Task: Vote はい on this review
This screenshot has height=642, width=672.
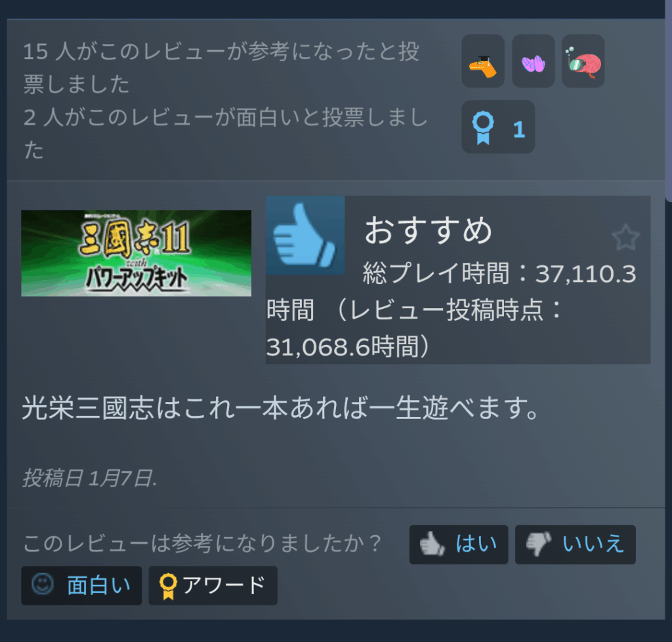Action: [459, 544]
